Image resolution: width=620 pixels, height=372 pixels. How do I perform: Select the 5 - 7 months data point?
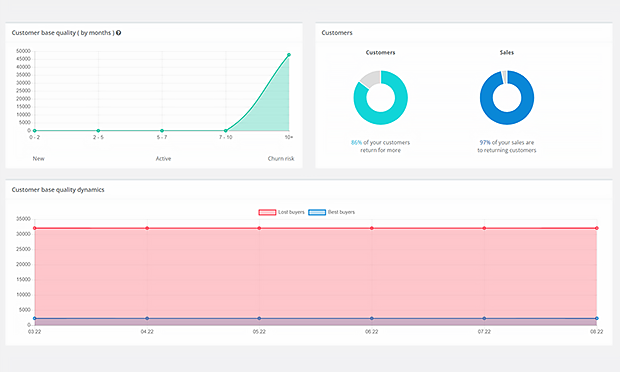tap(162, 130)
